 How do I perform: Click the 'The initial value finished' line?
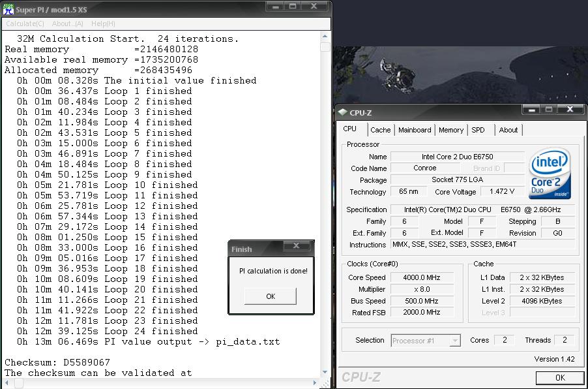[x=136, y=80]
